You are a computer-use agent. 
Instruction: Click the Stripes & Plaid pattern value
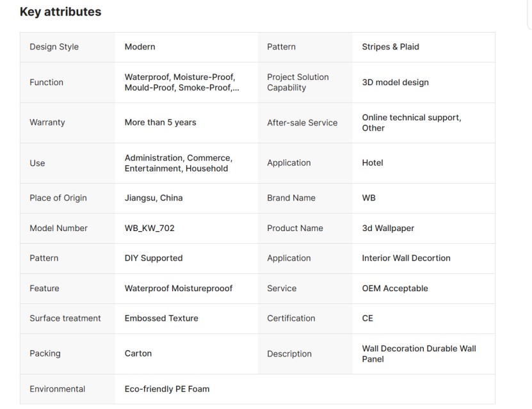tap(391, 47)
